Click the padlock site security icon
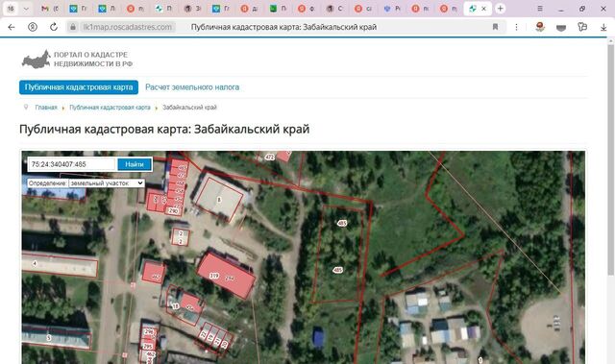 tap(73, 27)
